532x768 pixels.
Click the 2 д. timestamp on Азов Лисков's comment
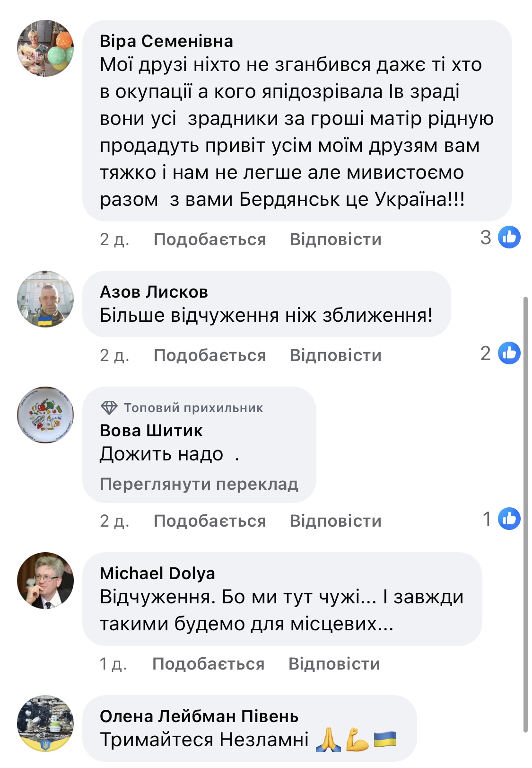[x=114, y=355]
